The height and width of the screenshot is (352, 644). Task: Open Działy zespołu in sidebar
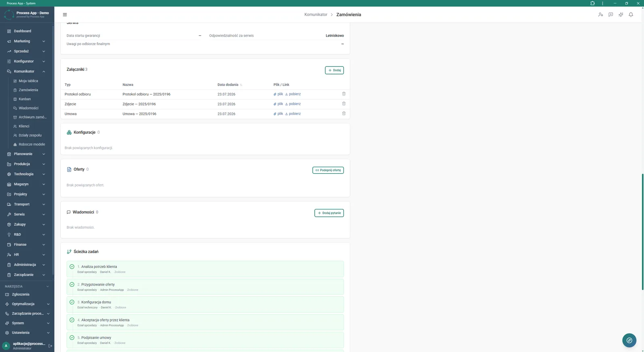(30, 135)
